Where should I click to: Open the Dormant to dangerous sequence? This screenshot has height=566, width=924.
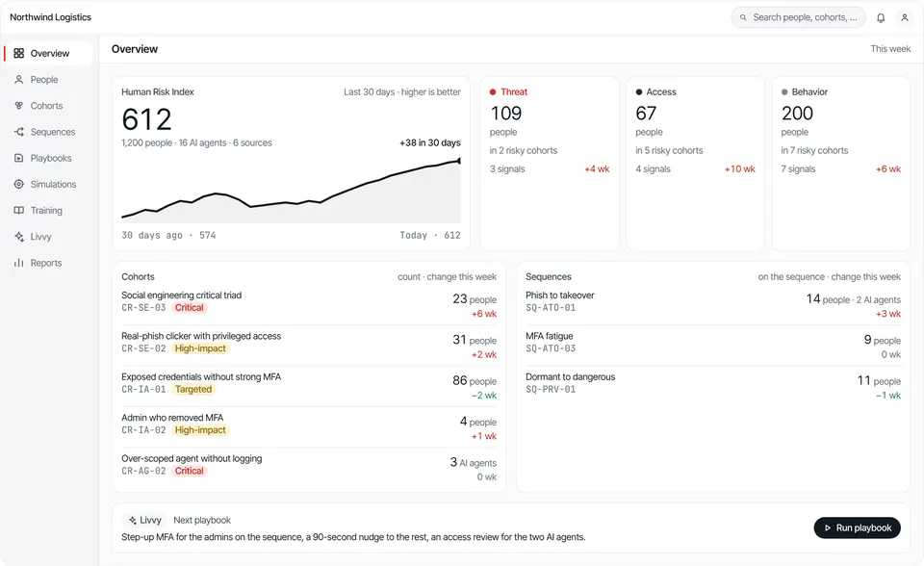point(713,386)
